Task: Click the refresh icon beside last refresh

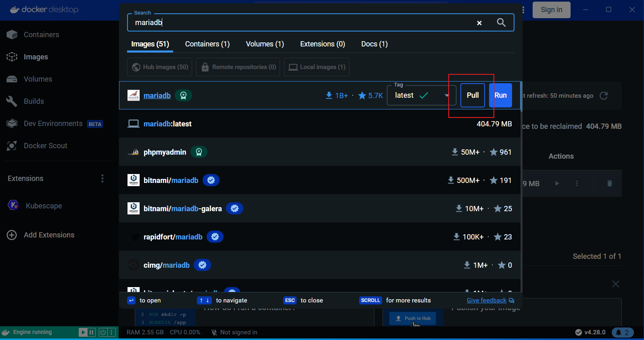Action: click(604, 96)
